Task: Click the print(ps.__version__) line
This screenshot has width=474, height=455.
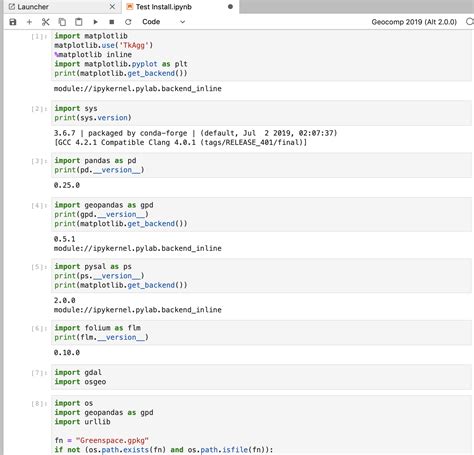Action: 99,276
